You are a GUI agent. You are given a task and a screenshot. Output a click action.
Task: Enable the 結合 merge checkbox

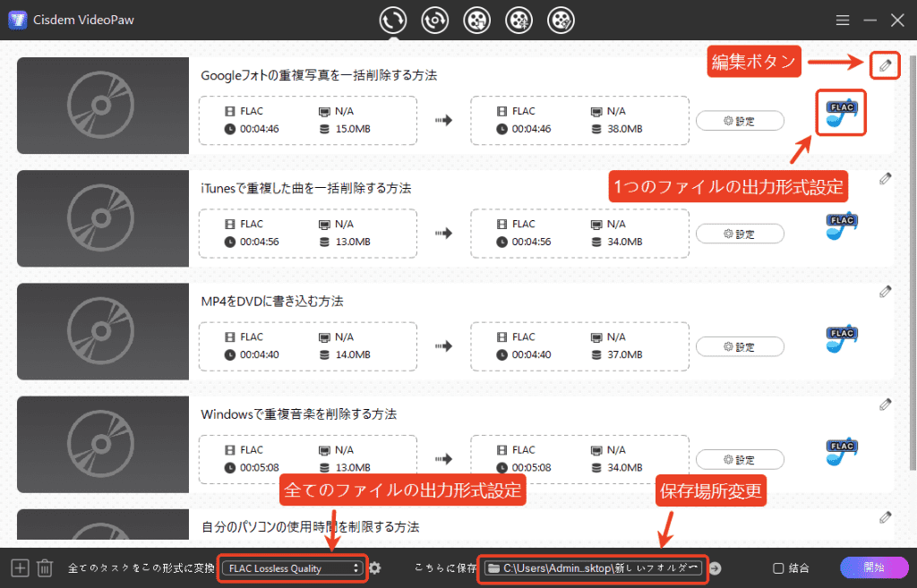tap(778, 568)
